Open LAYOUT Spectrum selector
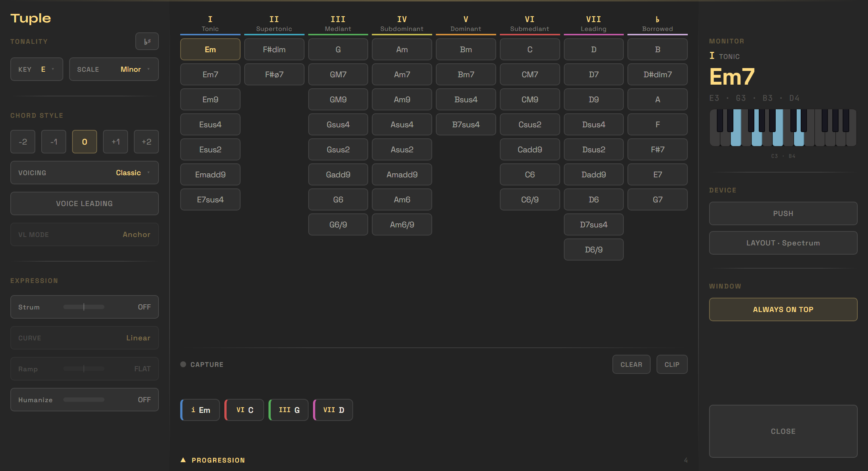 783,243
